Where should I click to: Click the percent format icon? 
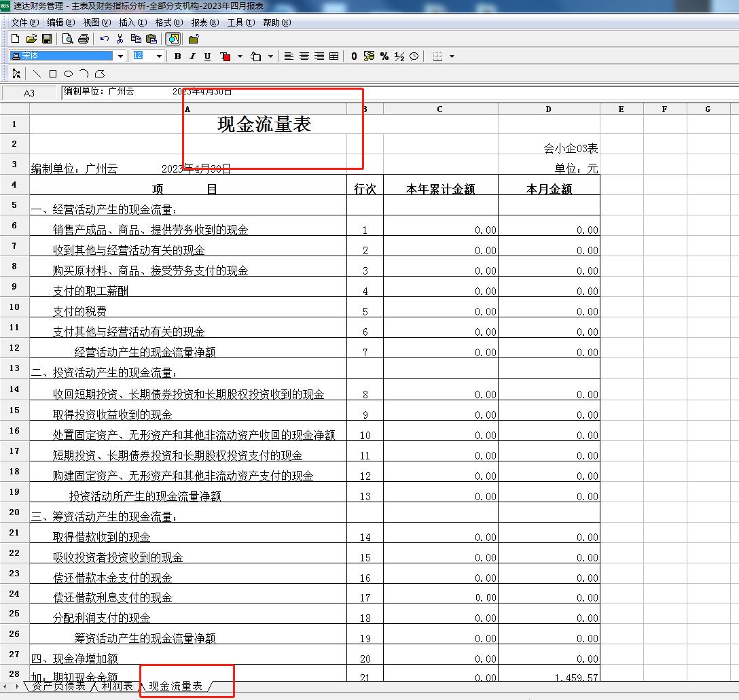click(384, 56)
